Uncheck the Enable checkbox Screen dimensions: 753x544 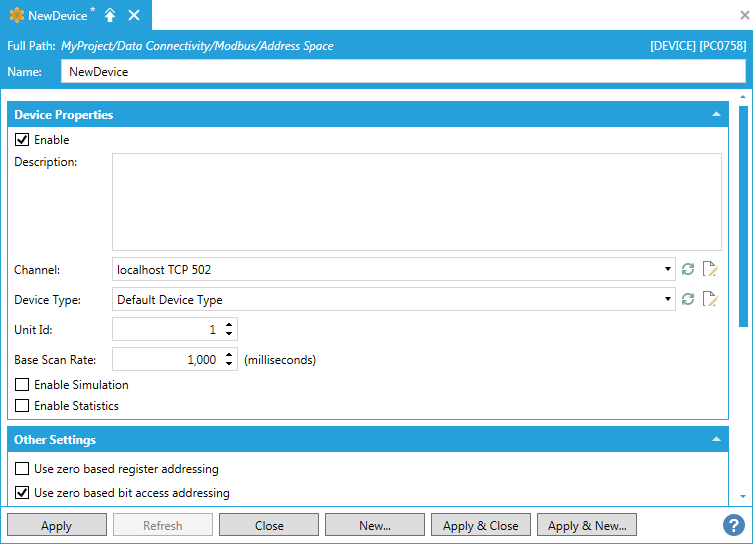[x=22, y=140]
